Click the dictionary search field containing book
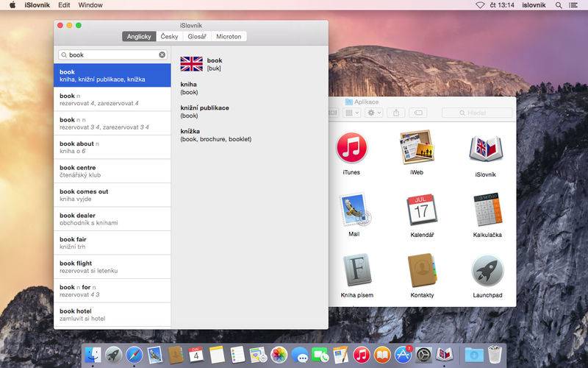Viewport: 588px width, 368px height. [112, 54]
